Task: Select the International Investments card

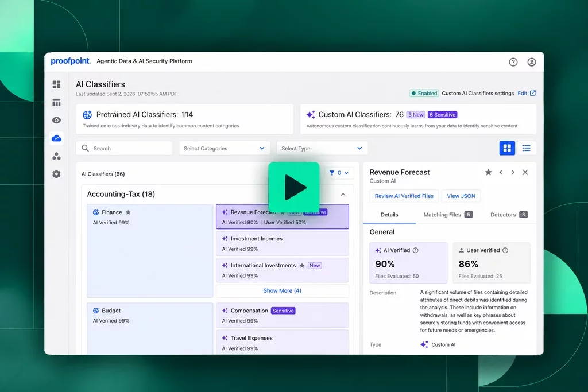Action: click(283, 270)
